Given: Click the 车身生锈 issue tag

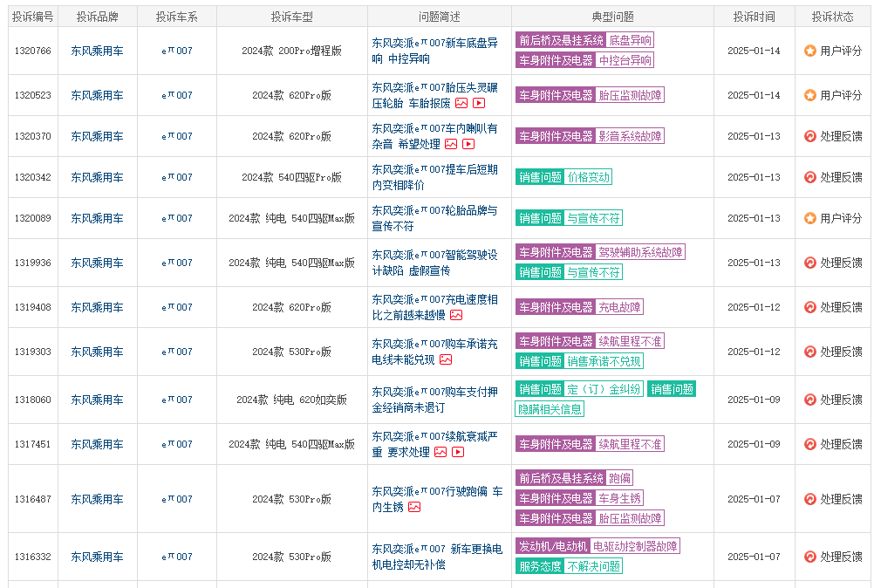Looking at the screenshot, I should pyautogui.click(x=619, y=498).
